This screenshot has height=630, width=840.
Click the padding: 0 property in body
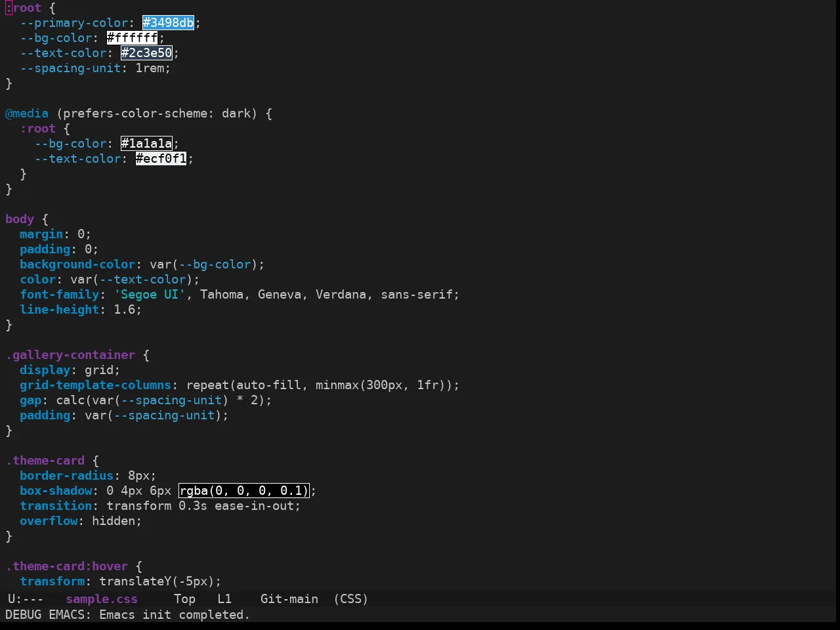point(59,249)
